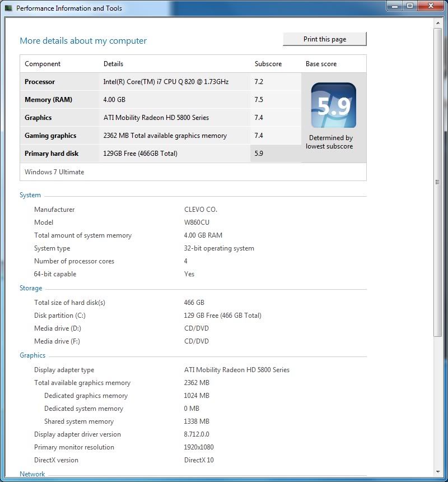Click the scrollbar up arrow
This screenshot has height=482, width=448.
coord(438,23)
